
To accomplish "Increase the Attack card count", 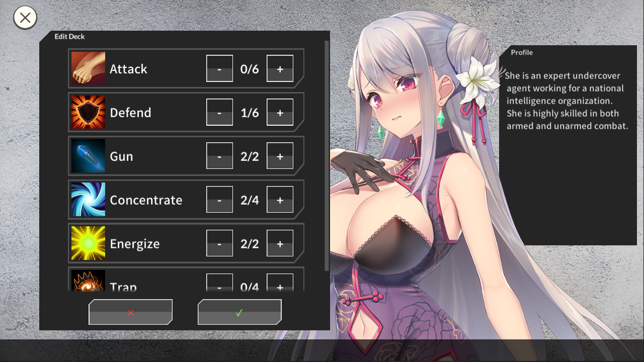I will pos(280,68).
